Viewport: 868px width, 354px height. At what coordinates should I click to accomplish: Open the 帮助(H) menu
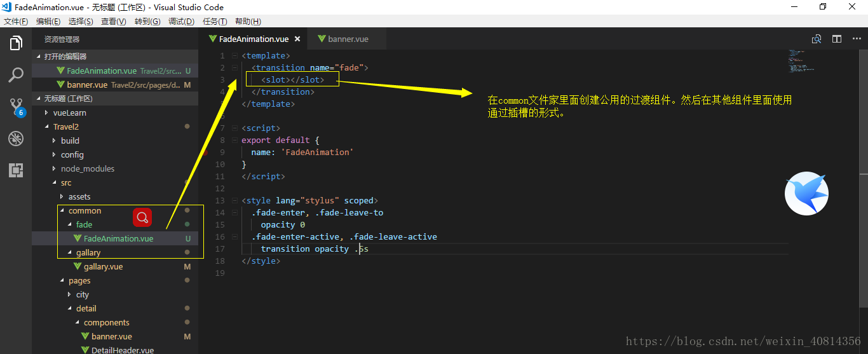tap(248, 22)
